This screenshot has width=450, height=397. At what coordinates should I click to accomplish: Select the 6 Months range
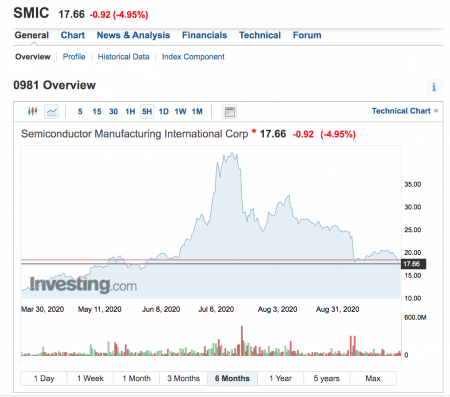point(232,378)
